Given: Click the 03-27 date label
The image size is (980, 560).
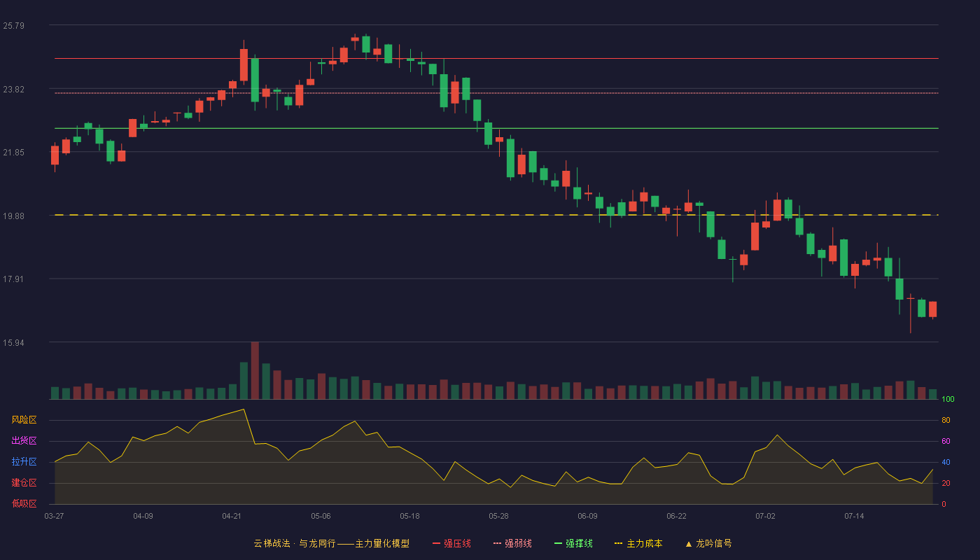Looking at the screenshot, I should pos(54,516).
